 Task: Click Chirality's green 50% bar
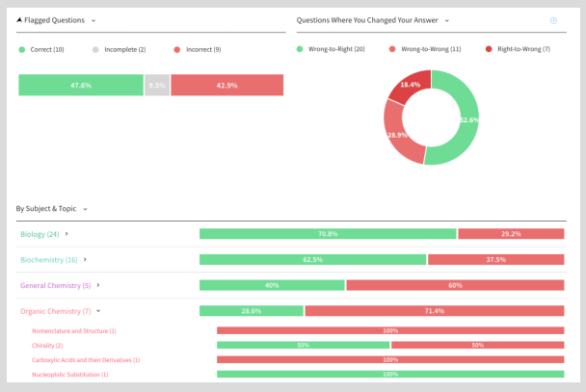point(303,345)
